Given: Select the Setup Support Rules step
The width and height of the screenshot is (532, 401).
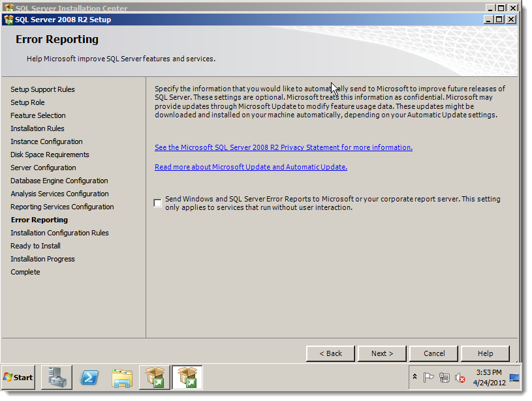Looking at the screenshot, I should point(42,89).
